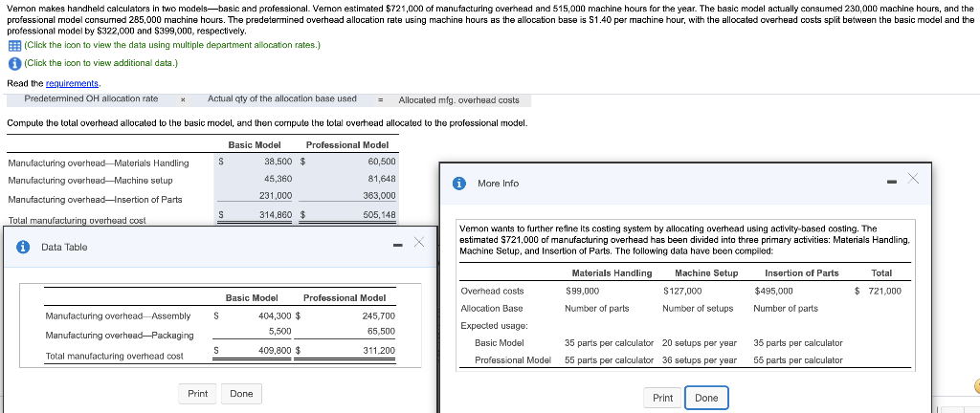
Task: Click the Data Table info icon
Action: [x=23, y=247]
